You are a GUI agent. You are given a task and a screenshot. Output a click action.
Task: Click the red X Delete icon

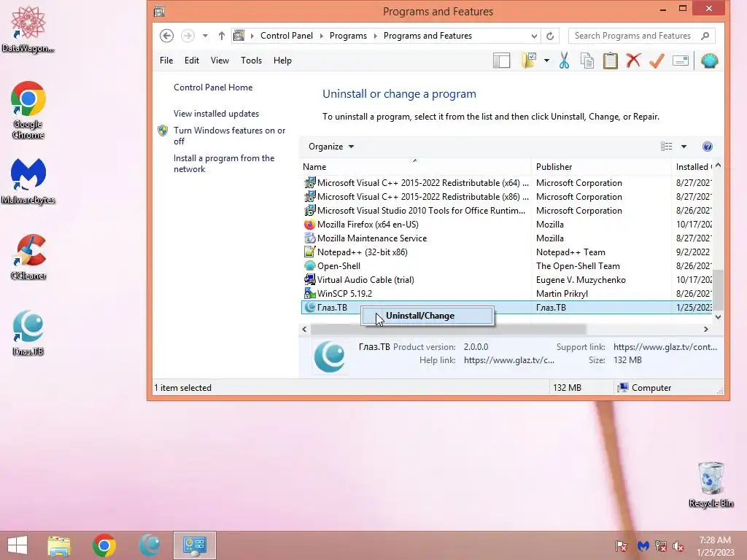(633, 61)
